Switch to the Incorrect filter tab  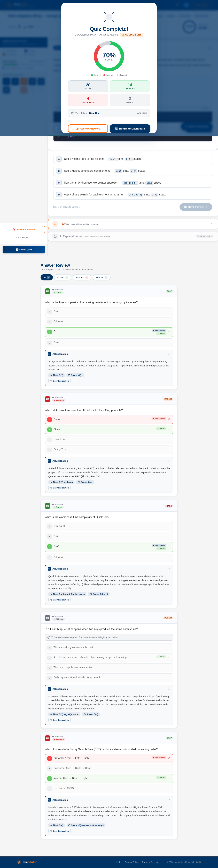[x=82, y=278]
